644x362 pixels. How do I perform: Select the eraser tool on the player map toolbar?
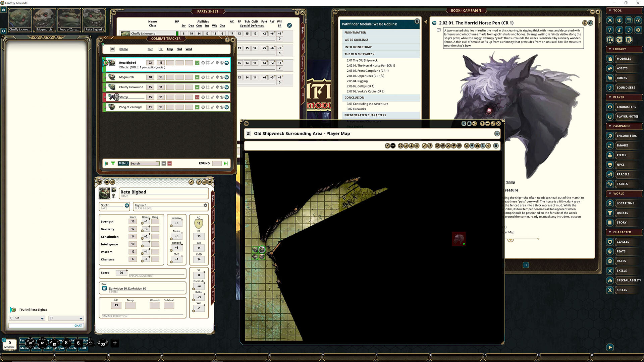click(430, 145)
